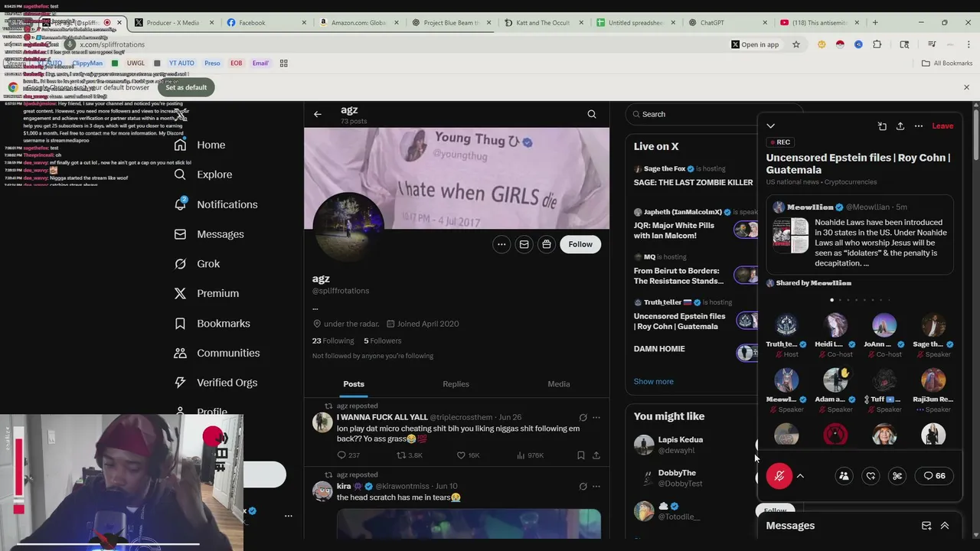Click the Home house icon

click(x=180, y=145)
